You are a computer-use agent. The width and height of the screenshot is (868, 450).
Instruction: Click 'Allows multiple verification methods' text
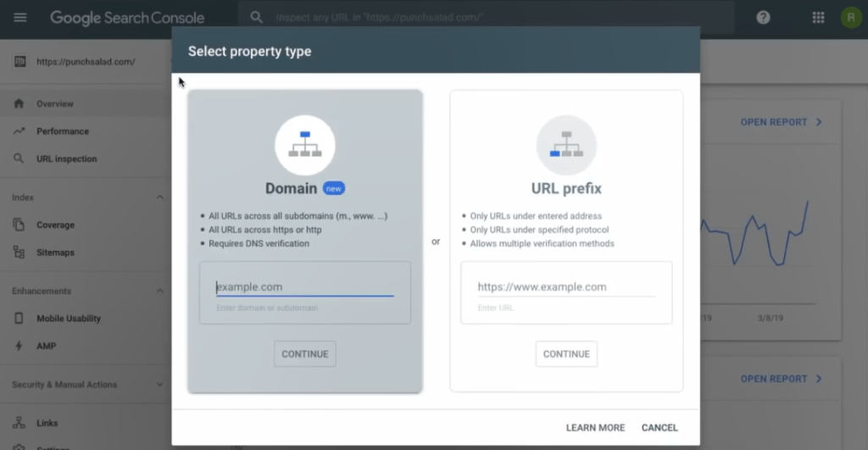pos(542,243)
